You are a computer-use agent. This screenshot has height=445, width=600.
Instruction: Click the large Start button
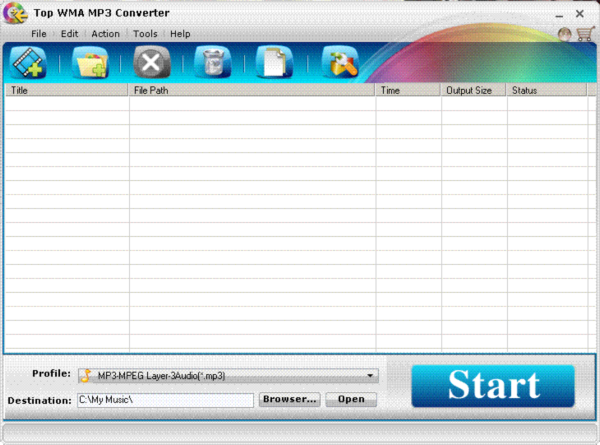493,386
